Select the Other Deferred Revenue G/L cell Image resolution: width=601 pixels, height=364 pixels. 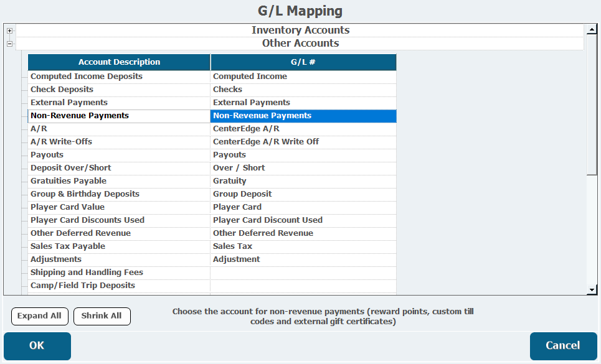303,233
